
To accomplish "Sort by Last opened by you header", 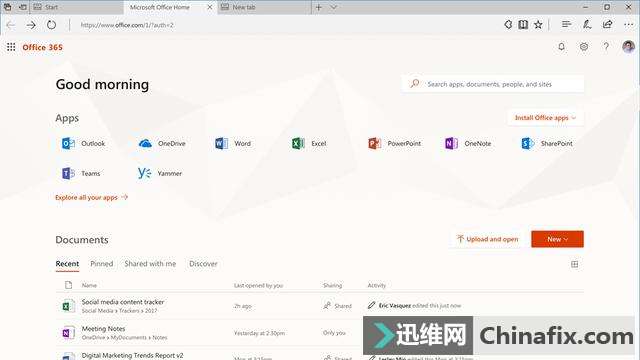I will (x=258, y=285).
